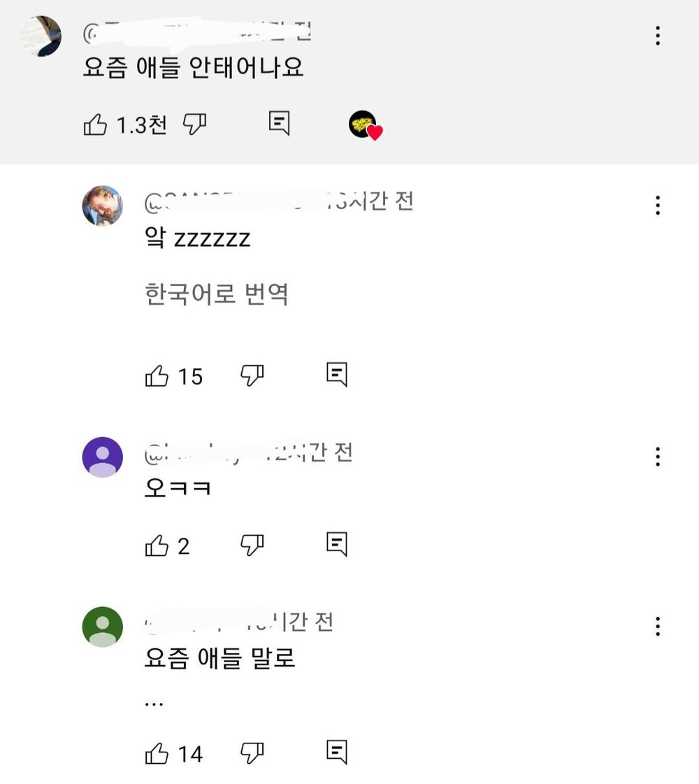Click top commenter's profile avatar
The width and height of the screenshot is (699, 784).
click(41, 36)
